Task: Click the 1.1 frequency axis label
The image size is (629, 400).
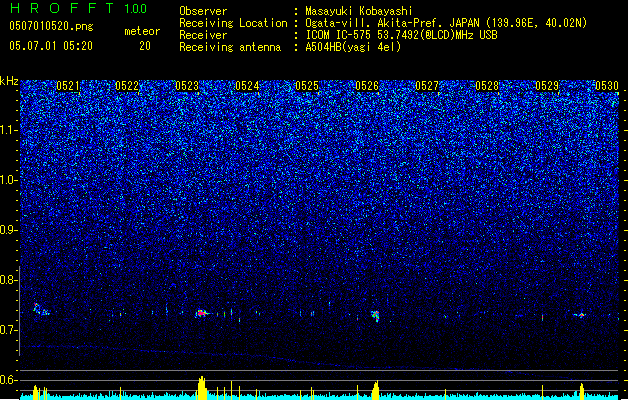Action: pyautogui.click(x=9, y=130)
